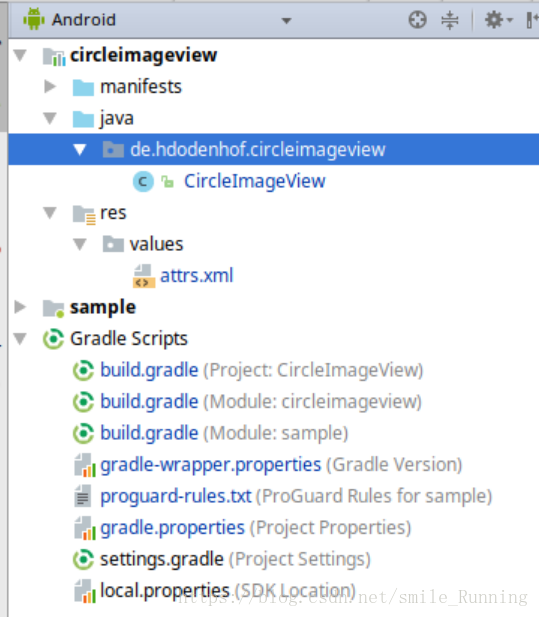Collapse the values folder

[x=80, y=244]
